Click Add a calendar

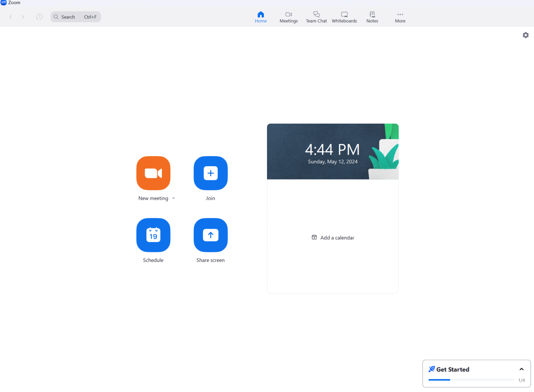pyautogui.click(x=332, y=237)
